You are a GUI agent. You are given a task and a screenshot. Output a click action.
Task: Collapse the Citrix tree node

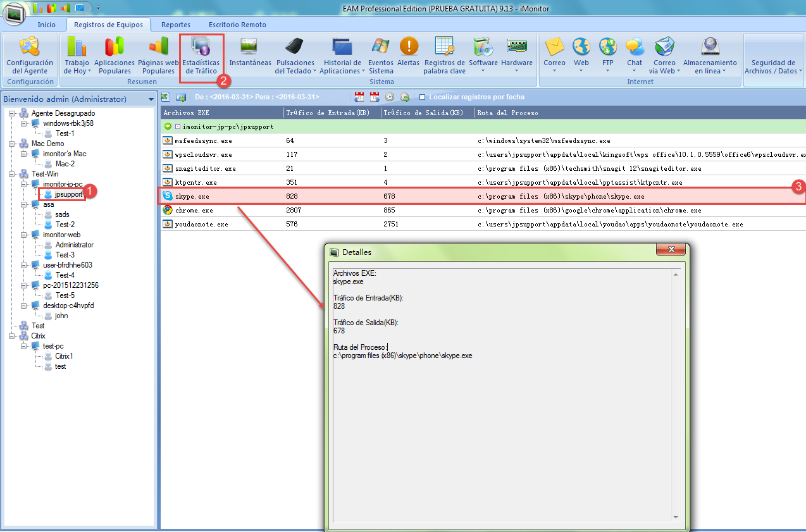pyautogui.click(x=11, y=336)
